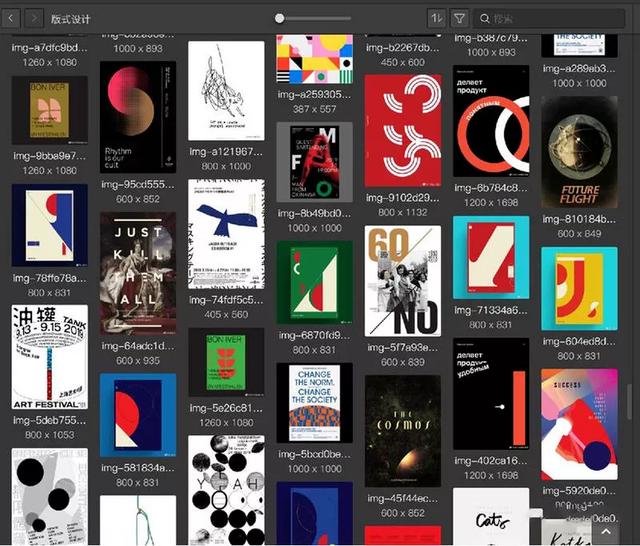Click file name img-5bcd0be...
Screen dimensions: 640x546
coord(314,454)
